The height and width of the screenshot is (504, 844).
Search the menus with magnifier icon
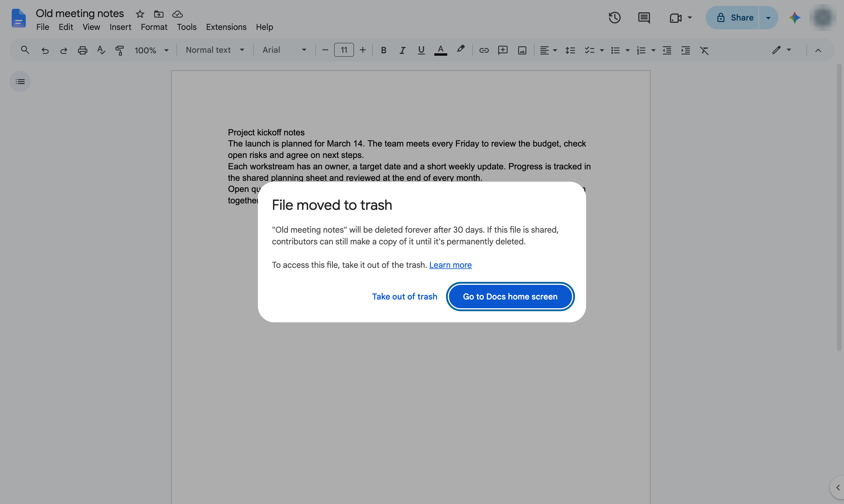pos(25,50)
